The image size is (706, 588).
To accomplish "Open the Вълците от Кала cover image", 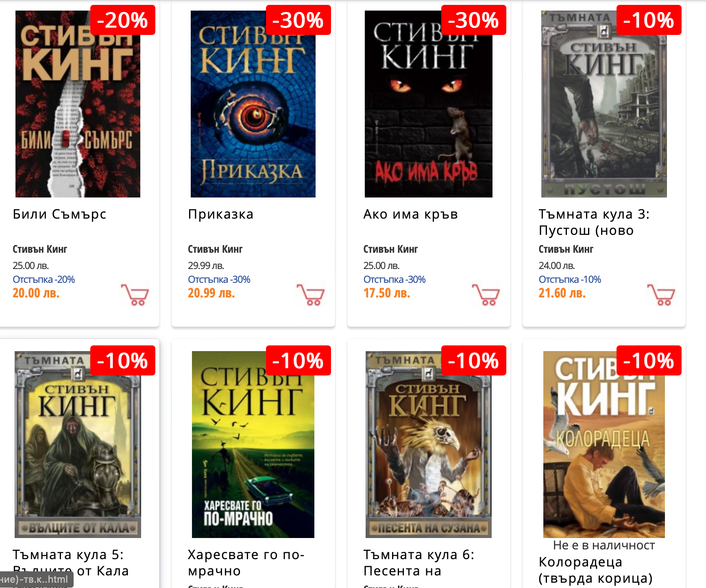I will click(x=78, y=445).
